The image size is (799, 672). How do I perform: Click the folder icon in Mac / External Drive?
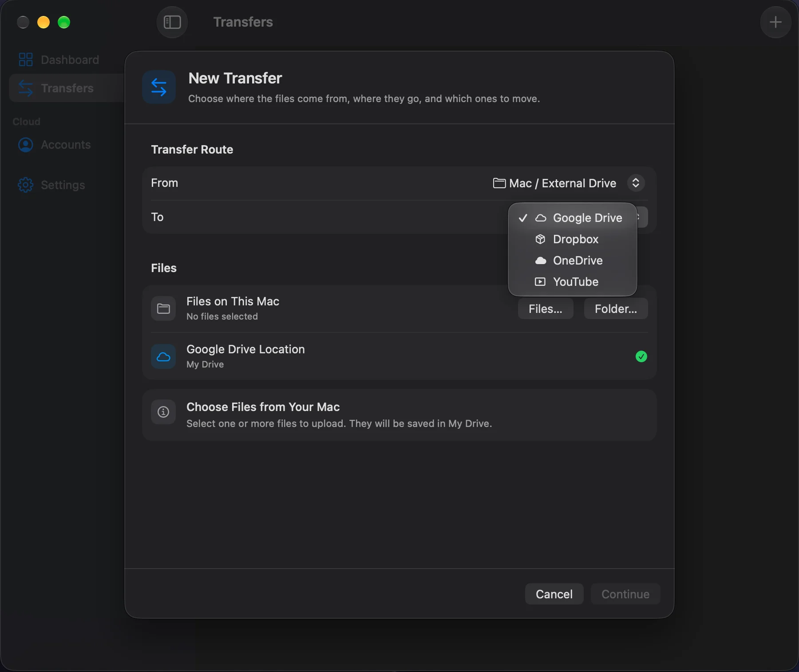click(499, 183)
